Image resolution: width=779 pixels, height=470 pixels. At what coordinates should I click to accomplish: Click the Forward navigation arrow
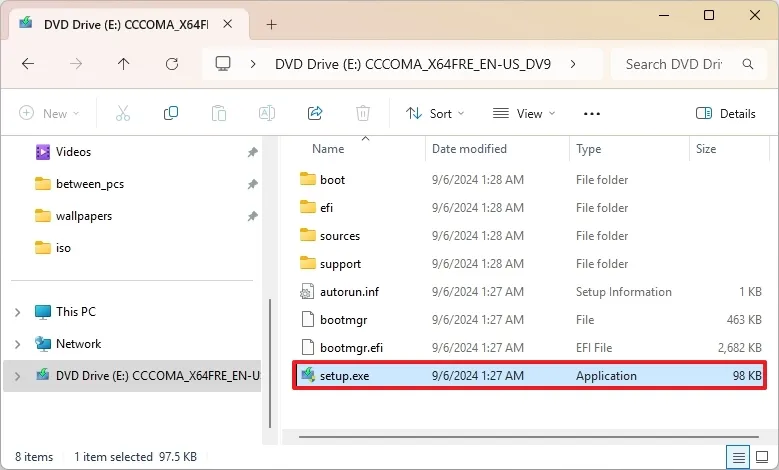[x=76, y=64]
